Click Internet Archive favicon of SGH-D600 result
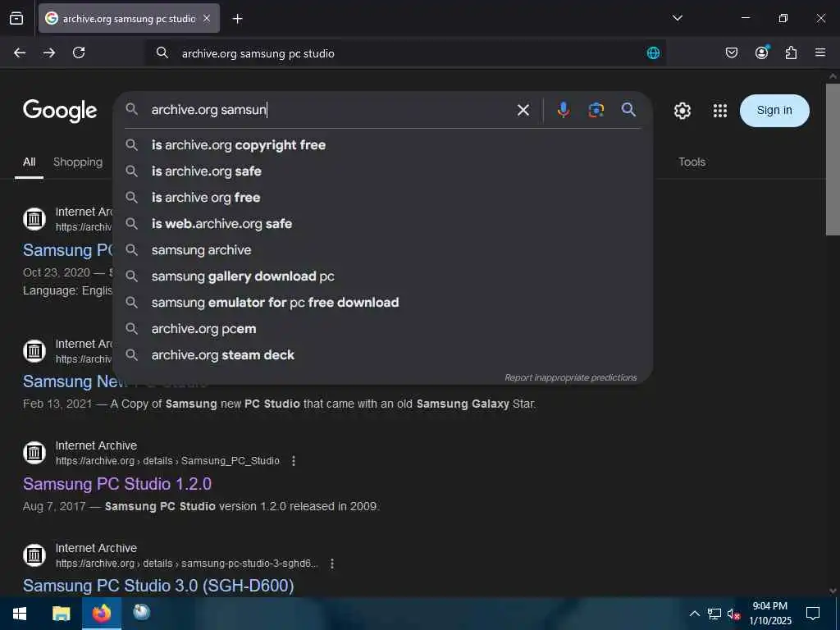 34,555
